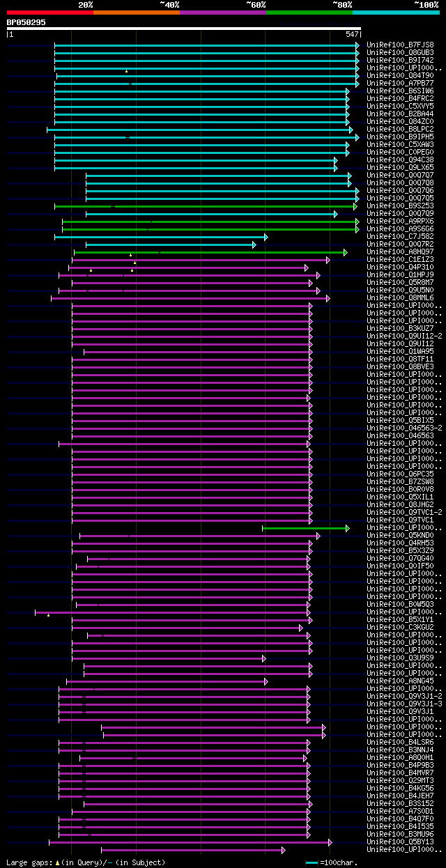This screenshot has width=446, height=868.
Task: Open hit UniRef100_B9I742
Action: click(x=400, y=60)
